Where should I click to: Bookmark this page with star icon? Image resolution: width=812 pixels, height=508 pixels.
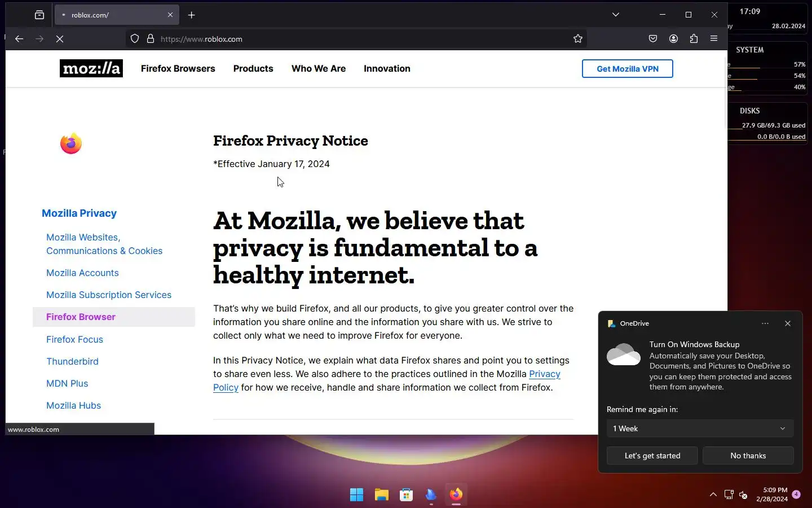[x=578, y=39]
